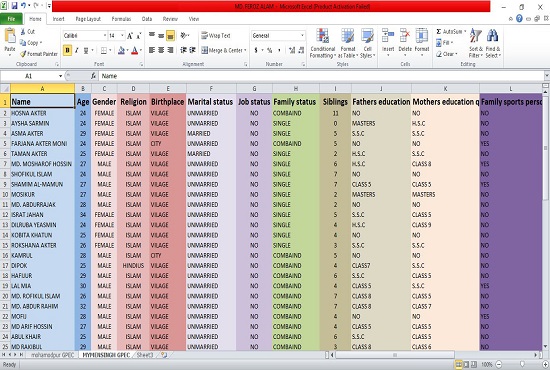The width and height of the screenshot is (550, 370).
Task: Select the Format Painter brush
Action: [23, 54]
